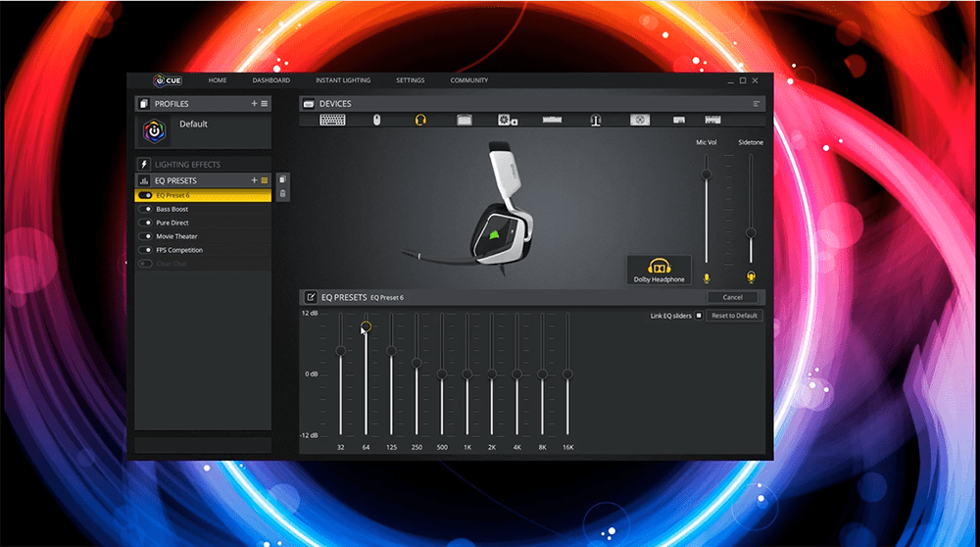The width and height of the screenshot is (980, 547).
Task: Select the headset stand device icon
Action: 596,120
